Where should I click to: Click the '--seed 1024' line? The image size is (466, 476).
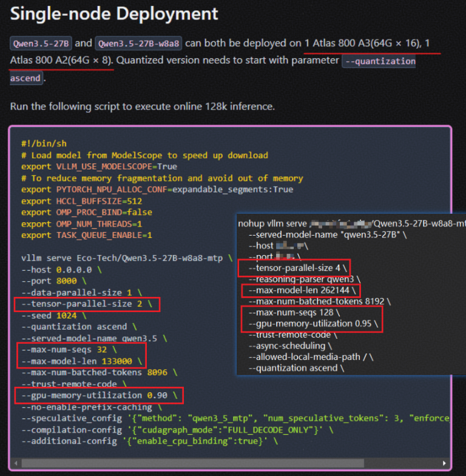(x=54, y=316)
